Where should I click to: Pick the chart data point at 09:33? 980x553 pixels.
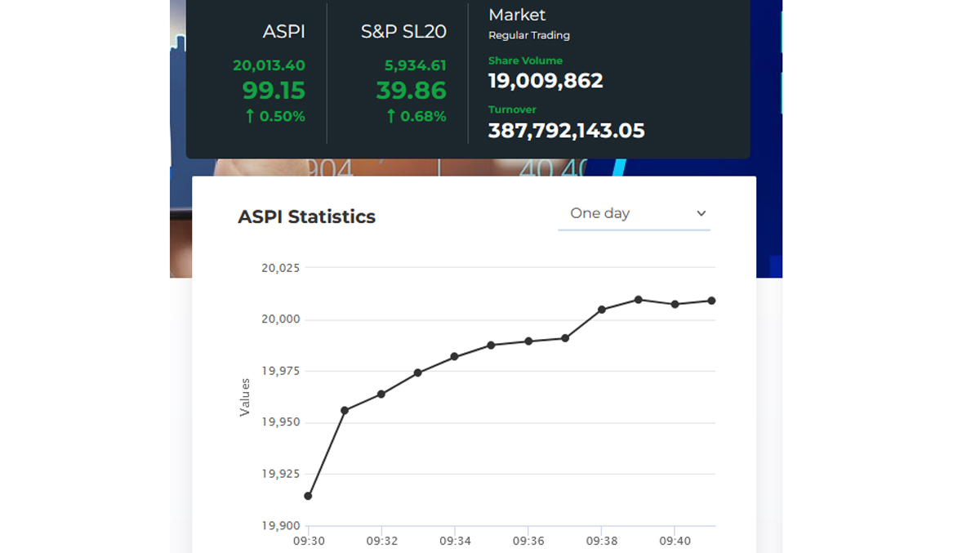pos(418,372)
